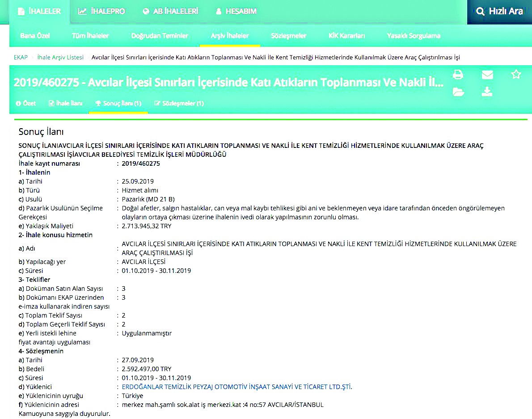
Task: Open the İHALEPRO section
Action: [101, 12]
